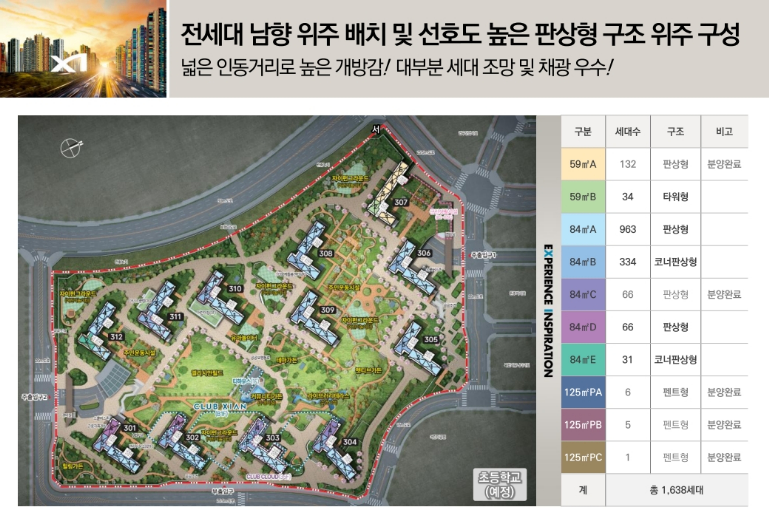
Task: Click building 312 label
Action: coord(116,337)
